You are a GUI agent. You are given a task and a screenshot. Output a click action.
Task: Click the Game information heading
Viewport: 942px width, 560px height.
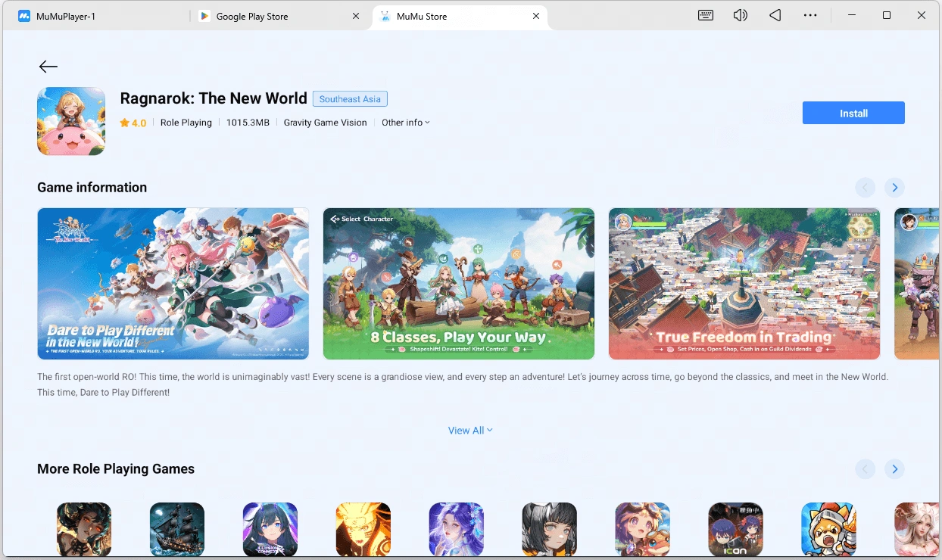tap(92, 188)
